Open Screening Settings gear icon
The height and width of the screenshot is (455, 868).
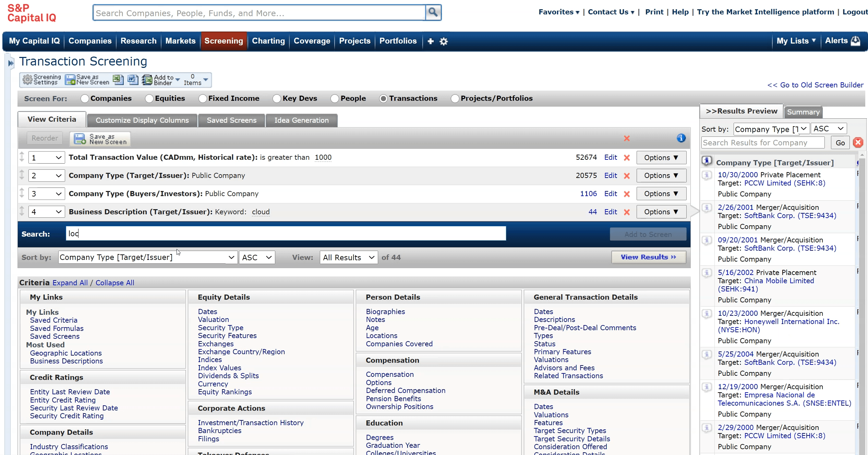point(27,80)
